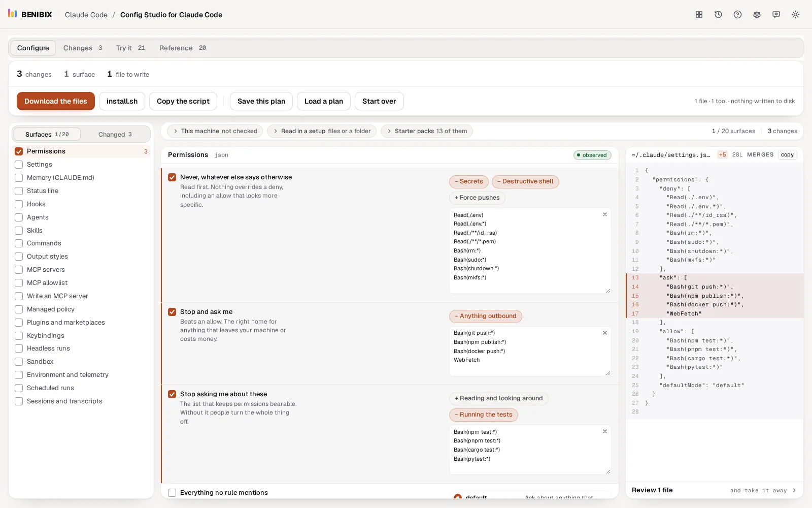
Task: Remove the 'Anything outbound' preset chip
Action: coord(486,316)
